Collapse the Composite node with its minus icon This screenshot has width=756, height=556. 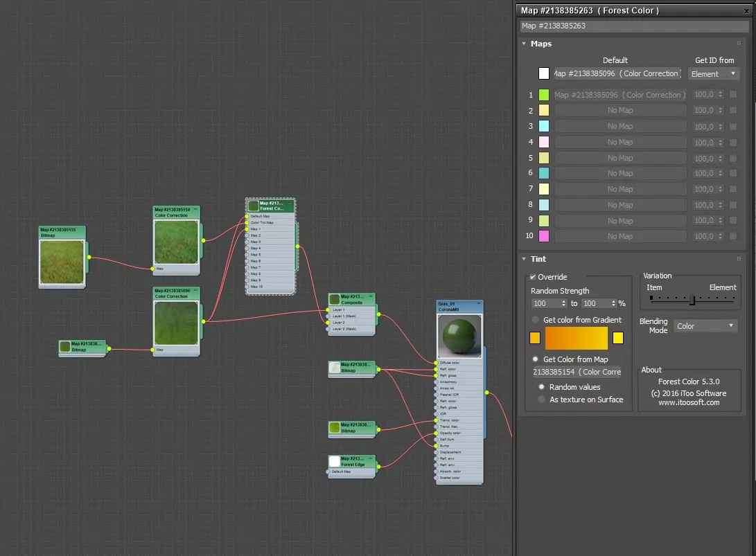(x=371, y=296)
